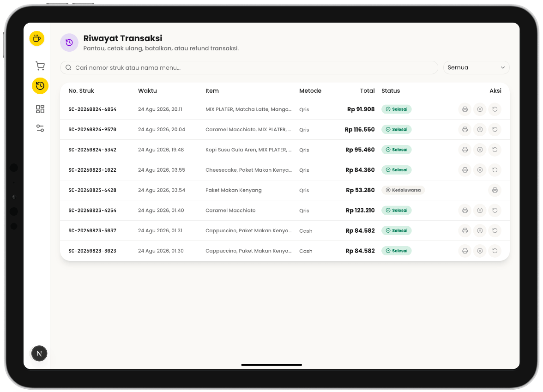Focus the receipt number search field
The image size is (543, 392).
pos(249,67)
